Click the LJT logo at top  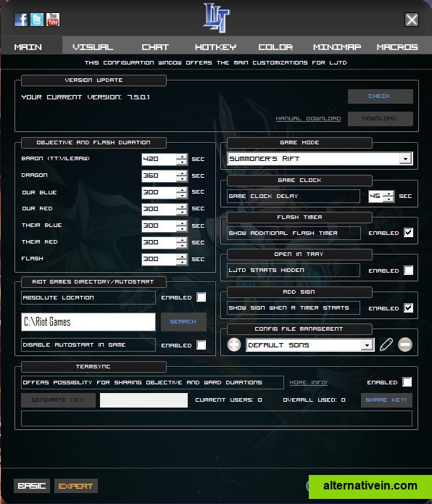click(217, 17)
